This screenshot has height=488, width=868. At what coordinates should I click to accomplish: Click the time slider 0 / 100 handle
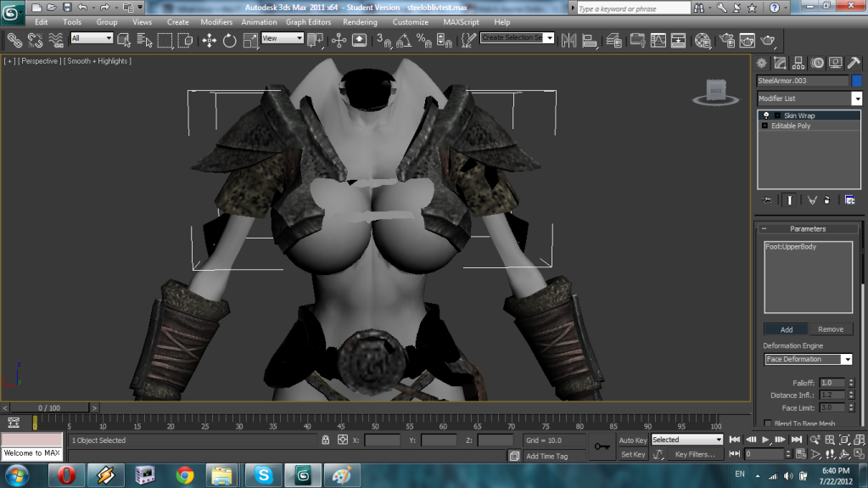[49, 408]
